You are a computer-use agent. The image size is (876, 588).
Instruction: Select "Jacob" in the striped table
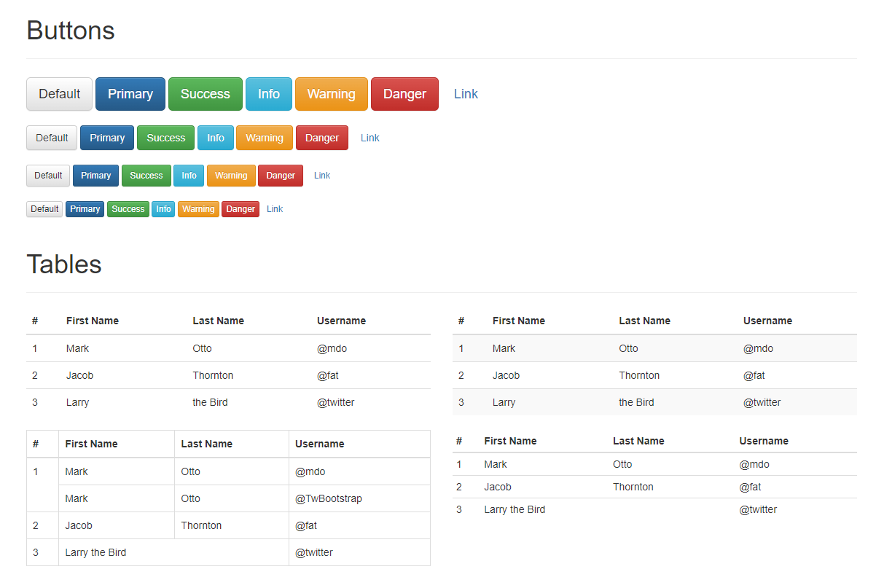pos(507,375)
